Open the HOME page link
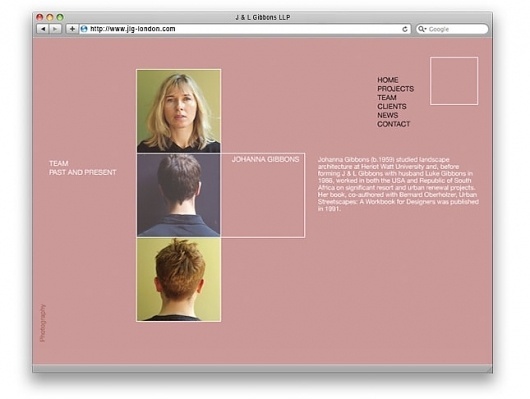Screen dimensions: 530x399 coord(388,80)
